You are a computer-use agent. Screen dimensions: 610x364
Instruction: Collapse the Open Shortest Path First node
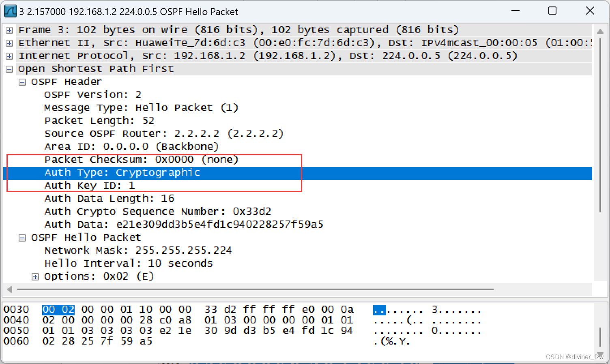9,69
